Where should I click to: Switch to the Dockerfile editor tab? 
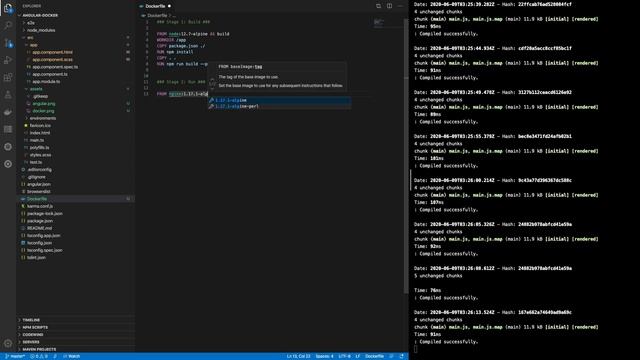(x=155, y=6)
